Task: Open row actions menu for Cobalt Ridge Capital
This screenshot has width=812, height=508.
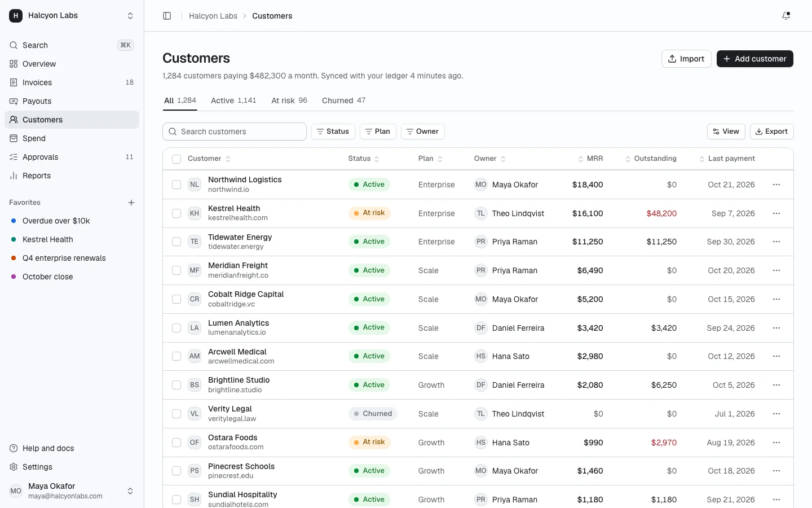Action: [x=776, y=299]
